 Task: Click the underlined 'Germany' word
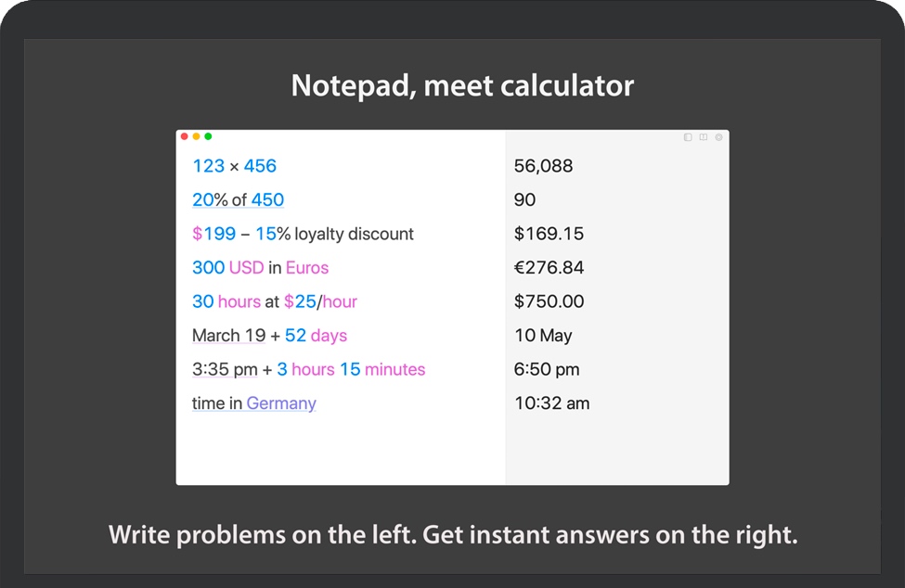tap(281, 403)
